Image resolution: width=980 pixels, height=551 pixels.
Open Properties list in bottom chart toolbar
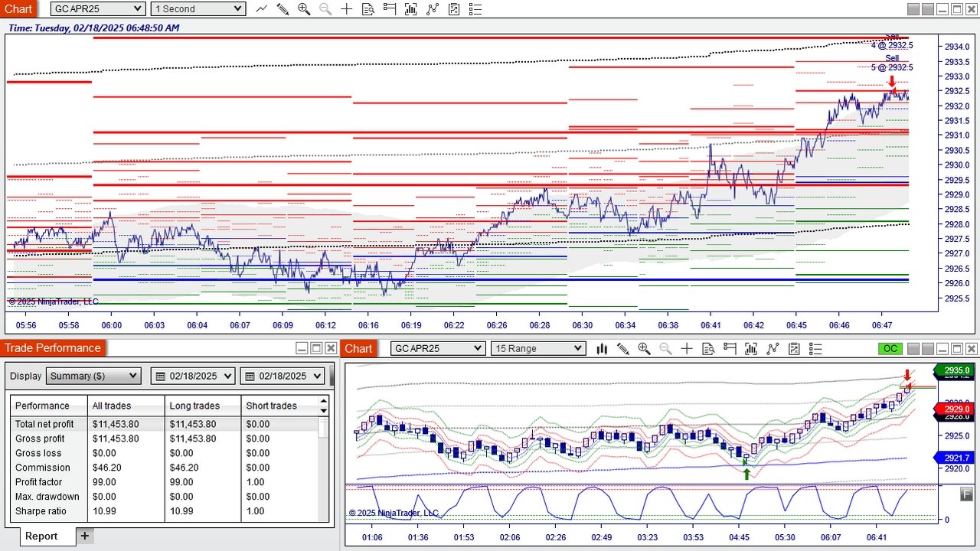pyautogui.click(x=815, y=349)
